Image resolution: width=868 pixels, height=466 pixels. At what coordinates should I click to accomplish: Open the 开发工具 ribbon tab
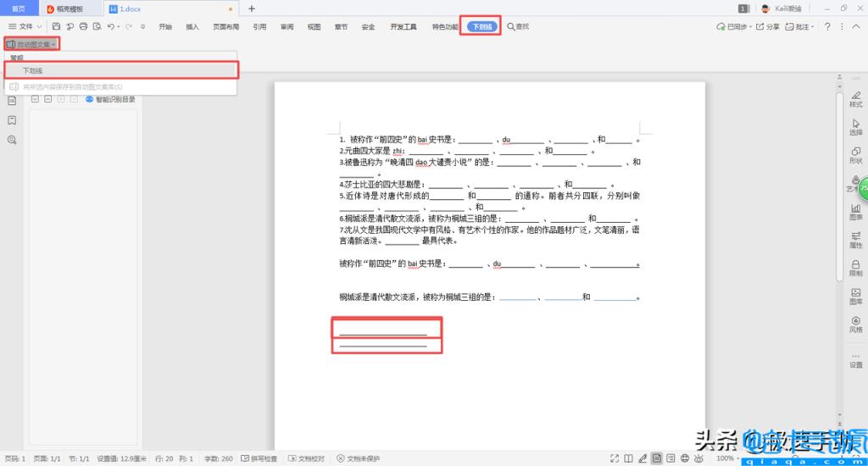(x=403, y=26)
